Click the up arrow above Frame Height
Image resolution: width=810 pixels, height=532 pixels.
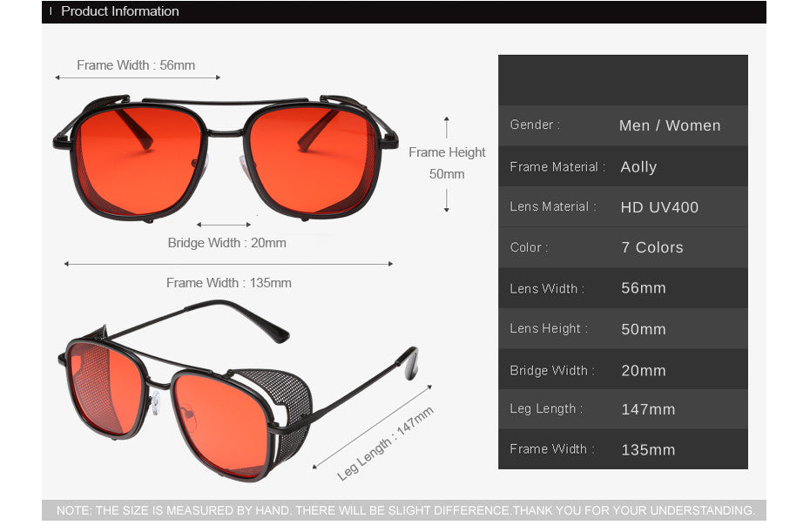tap(447, 126)
